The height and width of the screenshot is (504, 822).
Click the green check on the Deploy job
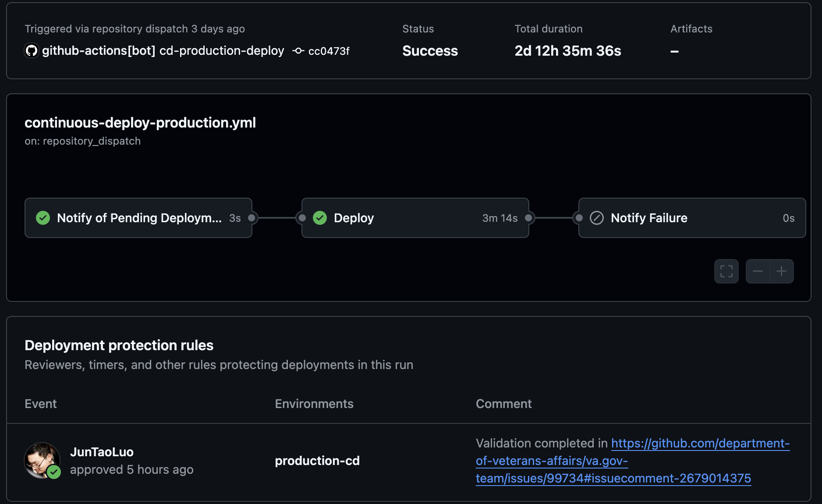pyautogui.click(x=320, y=218)
